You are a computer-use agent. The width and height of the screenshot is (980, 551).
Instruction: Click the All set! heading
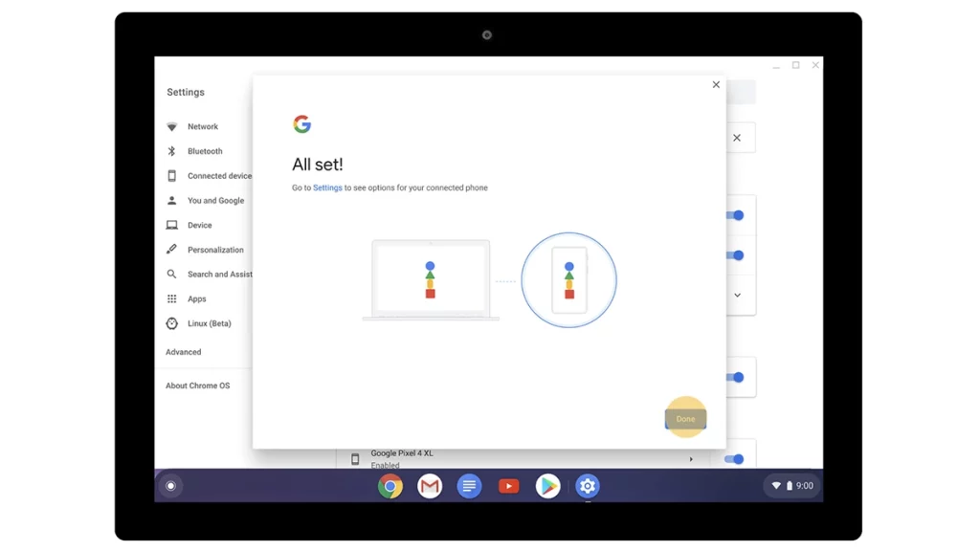click(x=318, y=165)
